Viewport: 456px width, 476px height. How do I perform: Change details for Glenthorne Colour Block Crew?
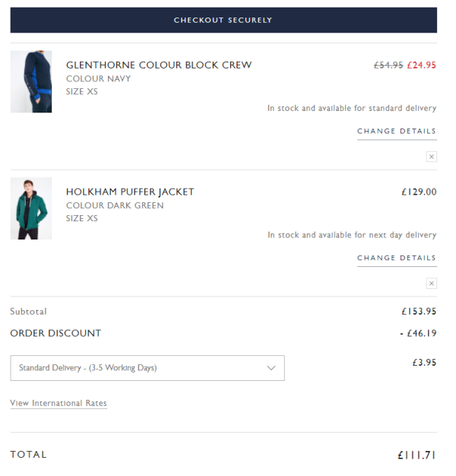coord(397,132)
